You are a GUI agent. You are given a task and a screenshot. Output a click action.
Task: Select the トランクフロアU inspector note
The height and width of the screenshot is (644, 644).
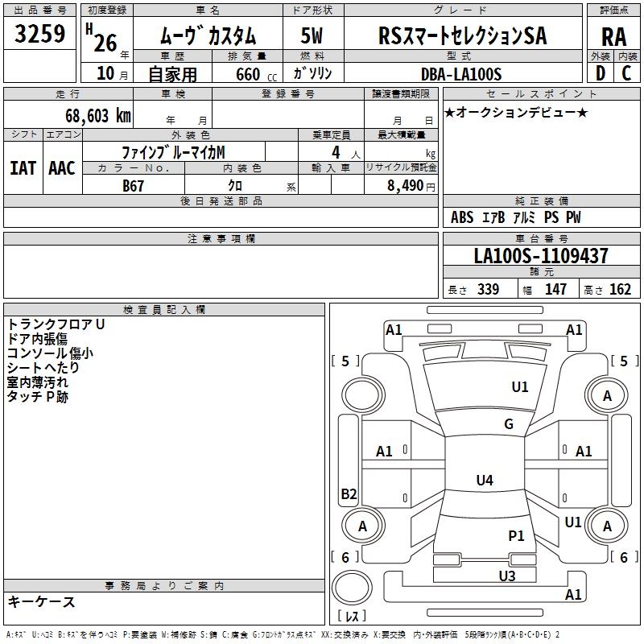(56, 324)
